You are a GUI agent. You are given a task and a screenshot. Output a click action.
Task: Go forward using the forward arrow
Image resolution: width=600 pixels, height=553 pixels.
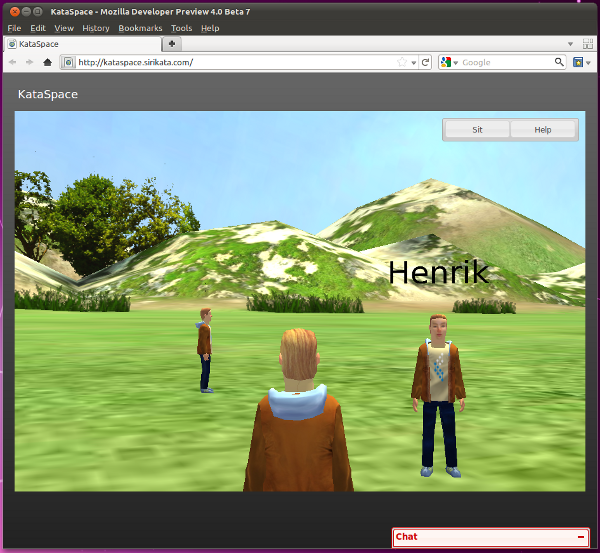click(29, 62)
